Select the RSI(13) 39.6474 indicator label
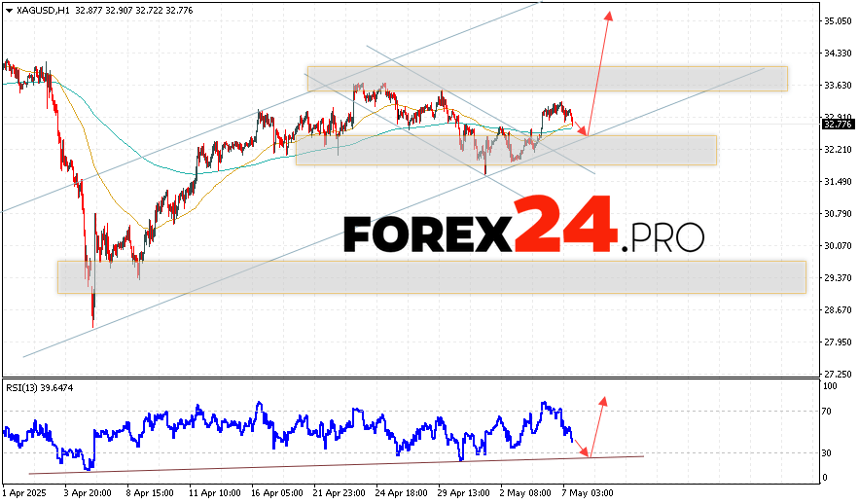Viewport: 859px width, 504px height. 40,388
